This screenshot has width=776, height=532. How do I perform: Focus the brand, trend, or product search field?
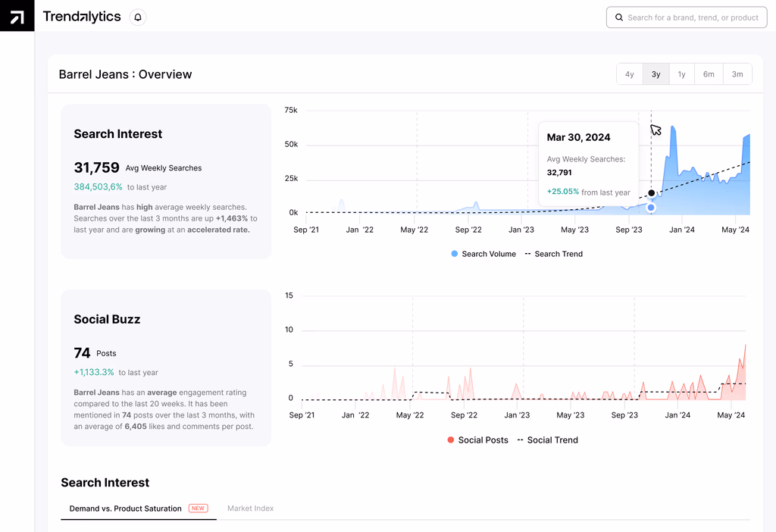click(x=687, y=17)
